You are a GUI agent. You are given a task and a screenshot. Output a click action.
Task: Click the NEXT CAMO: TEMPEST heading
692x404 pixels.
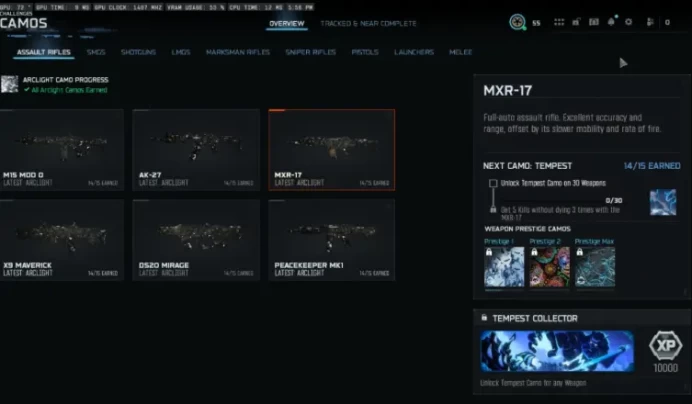527,166
